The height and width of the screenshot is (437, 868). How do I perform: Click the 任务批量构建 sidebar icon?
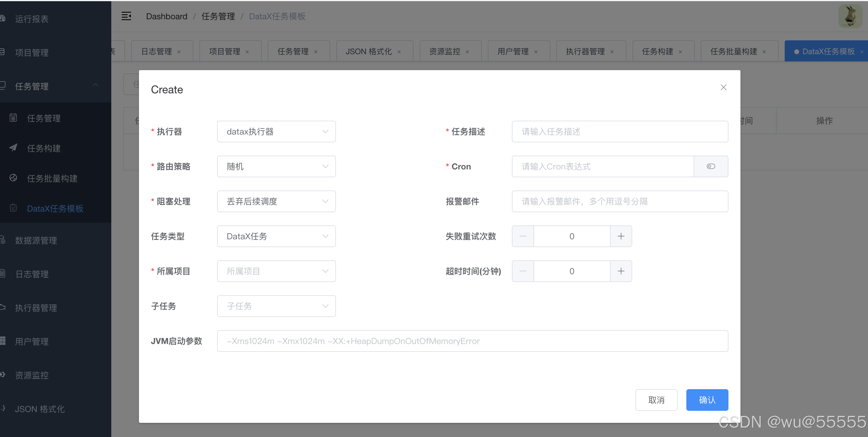click(x=13, y=178)
